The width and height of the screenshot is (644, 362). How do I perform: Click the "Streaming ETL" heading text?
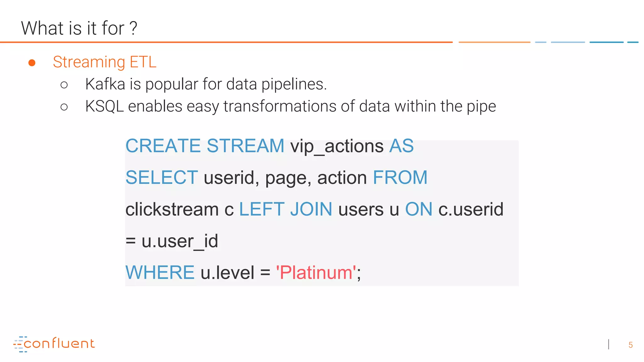click(104, 62)
